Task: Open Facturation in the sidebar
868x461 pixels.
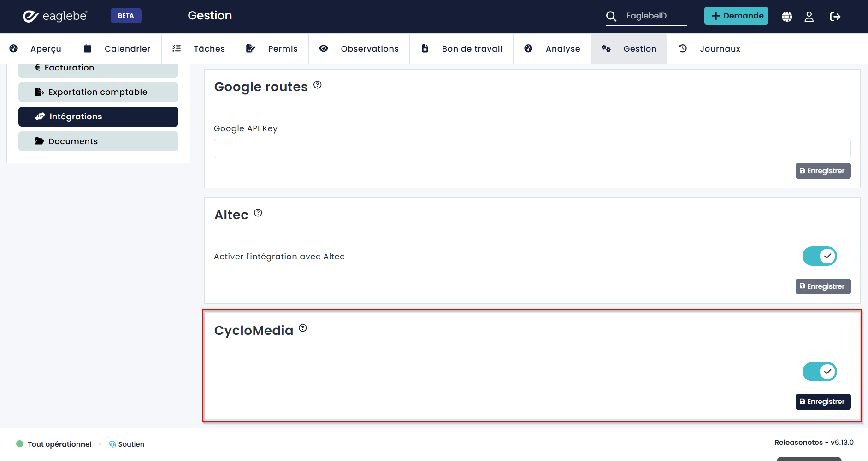Action: [x=98, y=70]
